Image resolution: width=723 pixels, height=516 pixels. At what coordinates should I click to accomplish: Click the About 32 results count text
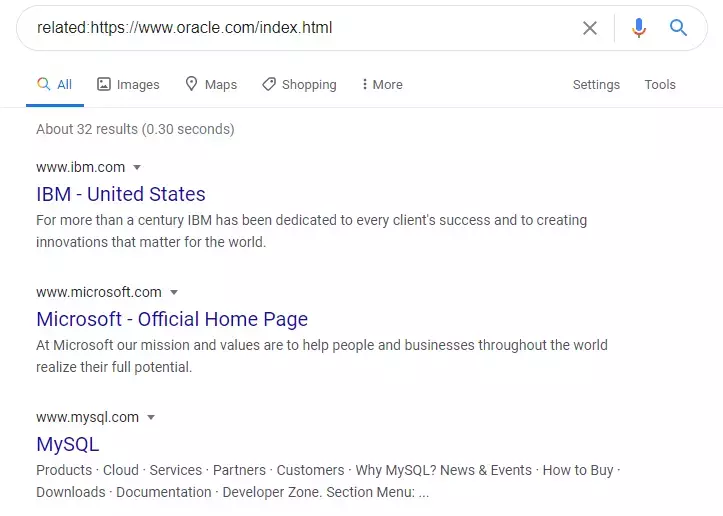point(135,129)
